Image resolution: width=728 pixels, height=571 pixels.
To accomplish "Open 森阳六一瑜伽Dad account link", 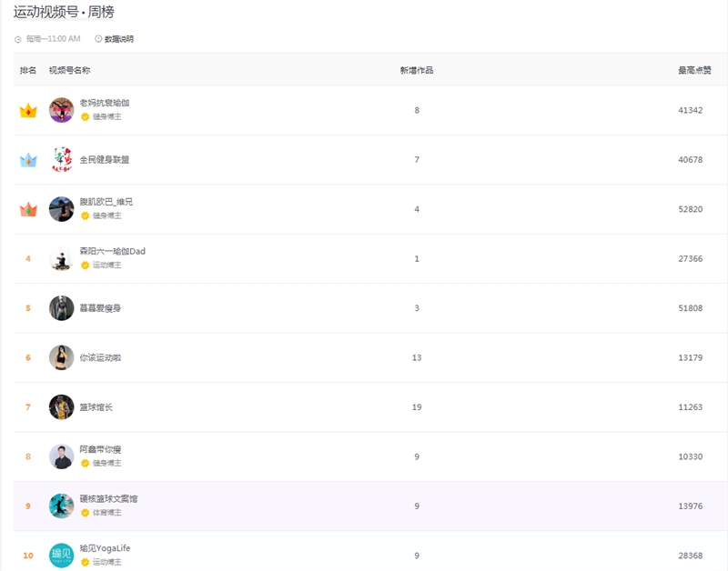I will pyautogui.click(x=112, y=251).
